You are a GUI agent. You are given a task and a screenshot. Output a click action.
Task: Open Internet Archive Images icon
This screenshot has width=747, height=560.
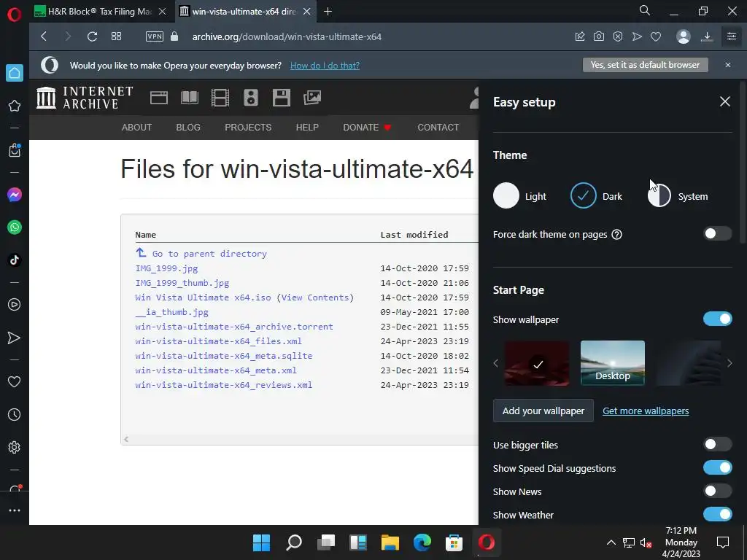coord(312,98)
